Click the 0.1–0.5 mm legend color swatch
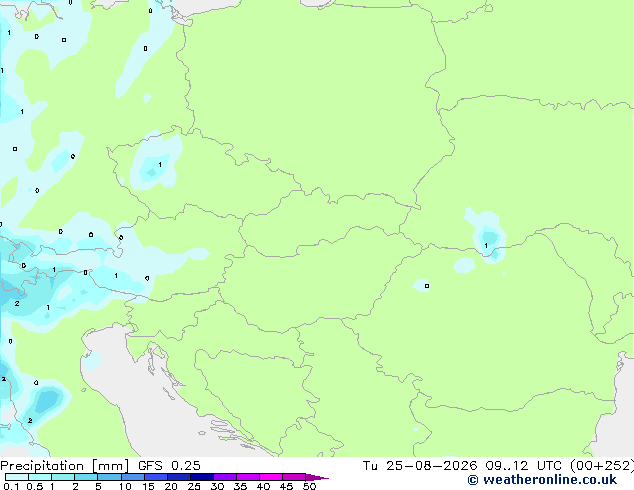Image resolution: width=634 pixels, height=490 pixels. (x=17, y=477)
